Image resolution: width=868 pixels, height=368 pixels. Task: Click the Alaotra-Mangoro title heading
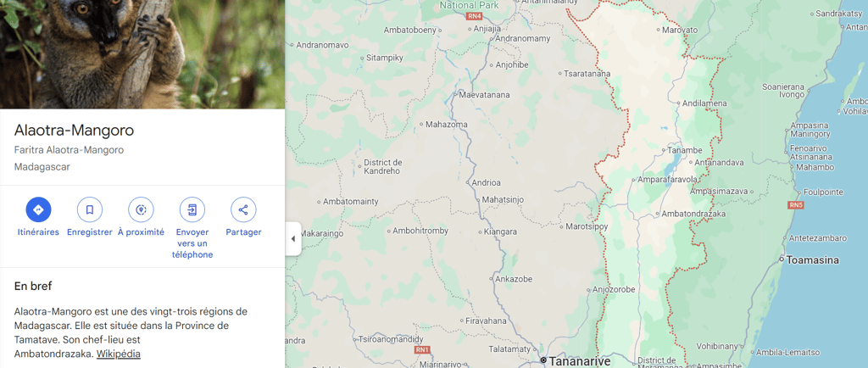[75, 131]
